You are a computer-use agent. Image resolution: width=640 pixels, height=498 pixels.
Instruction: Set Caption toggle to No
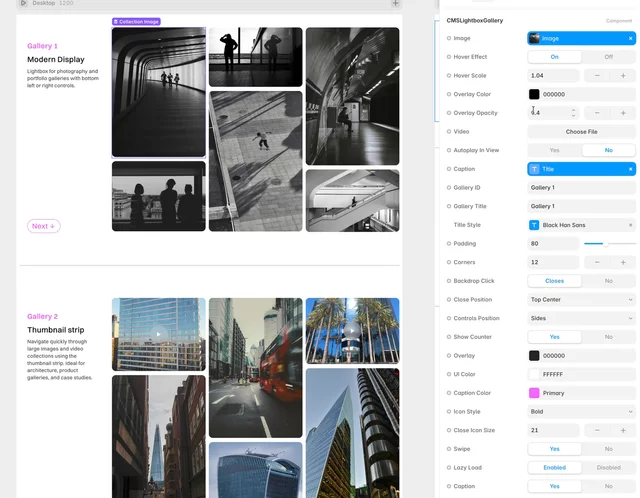point(608,486)
